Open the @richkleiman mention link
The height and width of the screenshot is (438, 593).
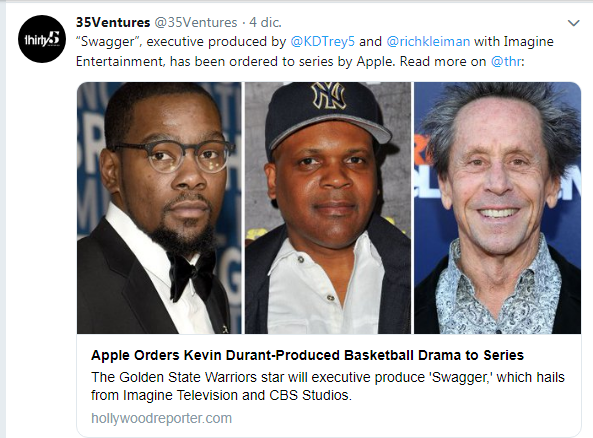(x=428, y=41)
